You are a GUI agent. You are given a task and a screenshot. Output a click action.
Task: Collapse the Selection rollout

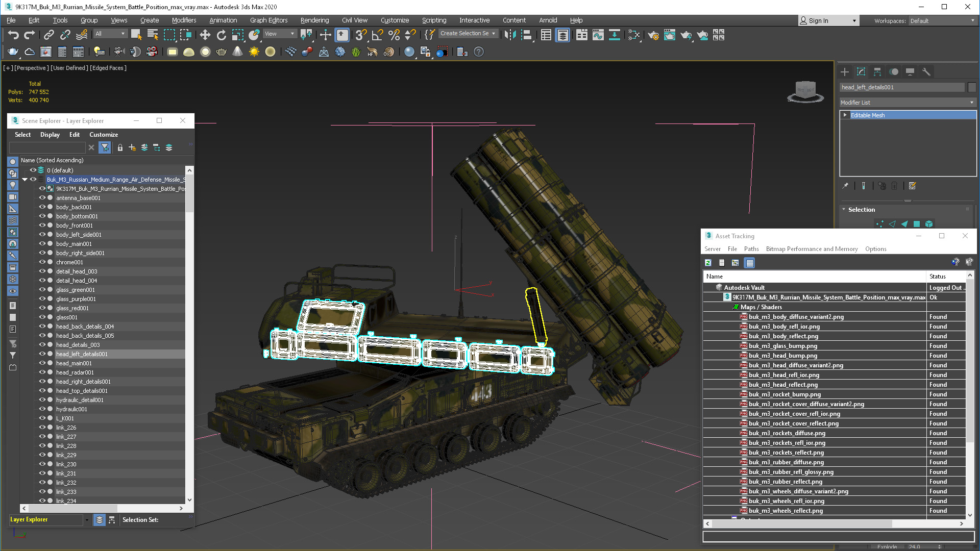861,210
